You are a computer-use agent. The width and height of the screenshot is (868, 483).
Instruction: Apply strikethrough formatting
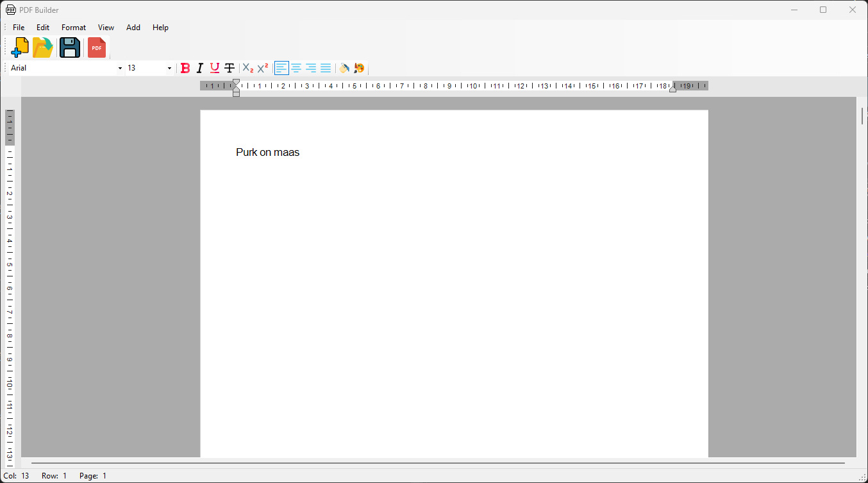(x=230, y=68)
